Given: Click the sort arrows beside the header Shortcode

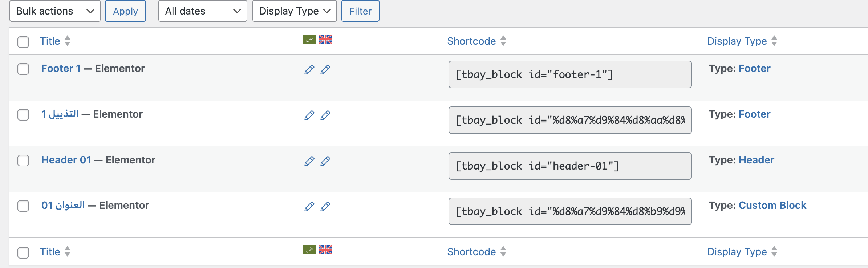Looking at the screenshot, I should coord(503,41).
